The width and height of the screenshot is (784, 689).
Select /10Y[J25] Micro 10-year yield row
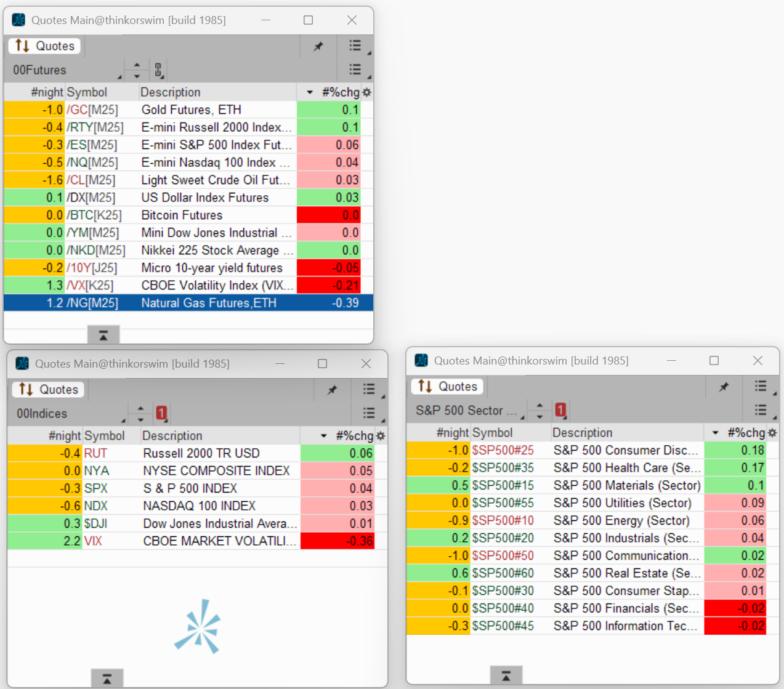pos(188,268)
